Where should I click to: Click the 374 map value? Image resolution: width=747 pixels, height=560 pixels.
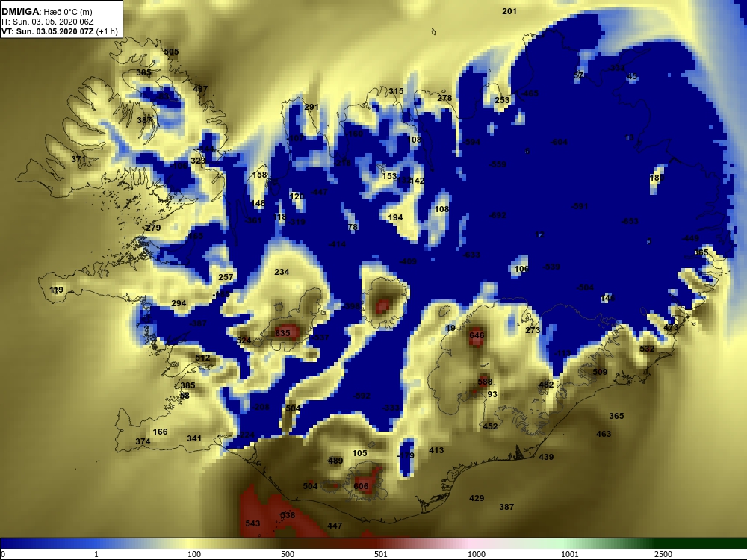[x=143, y=441]
